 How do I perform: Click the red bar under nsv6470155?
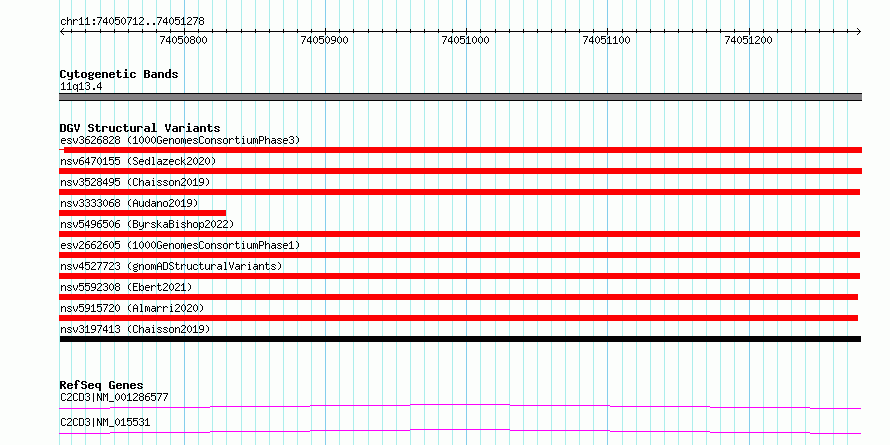(x=461, y=171)
